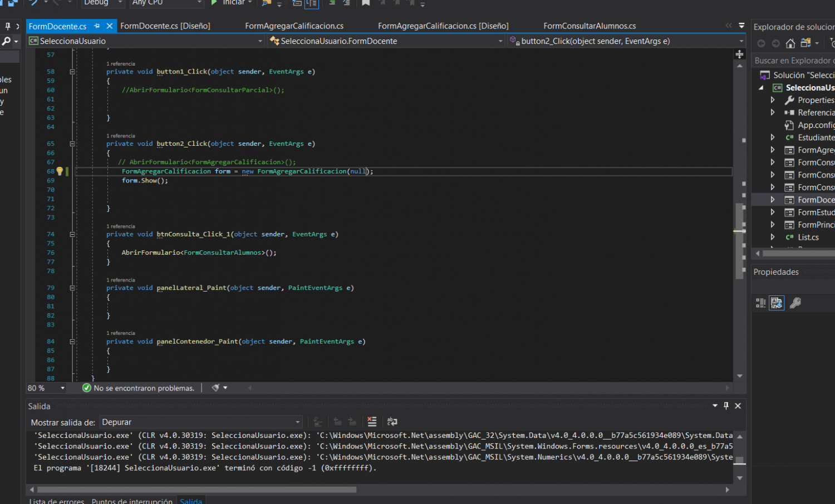Viewport: 835px width, 504px height.
Task: Click the go to next message output icon
Action: [x=352, y=422]
